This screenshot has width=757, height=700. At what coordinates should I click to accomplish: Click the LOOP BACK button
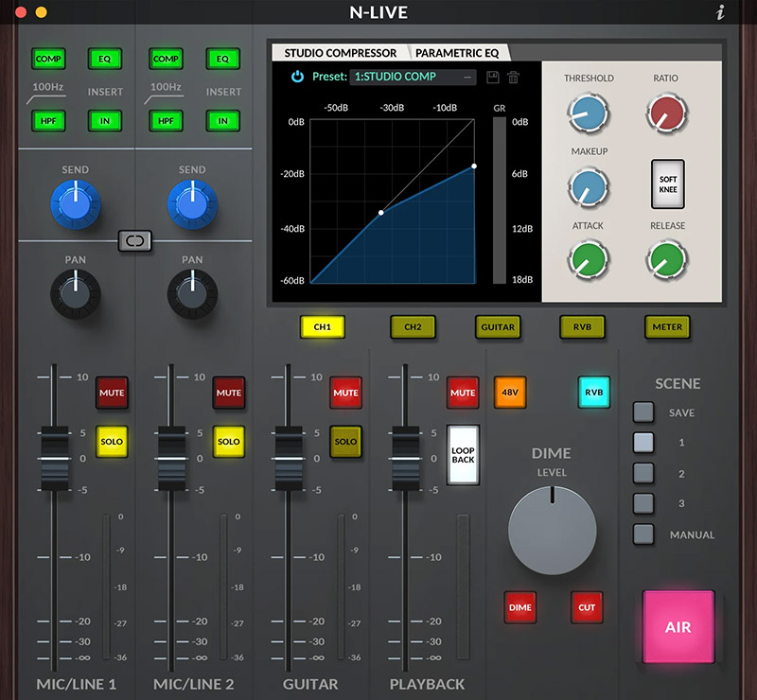coord(463,454)
